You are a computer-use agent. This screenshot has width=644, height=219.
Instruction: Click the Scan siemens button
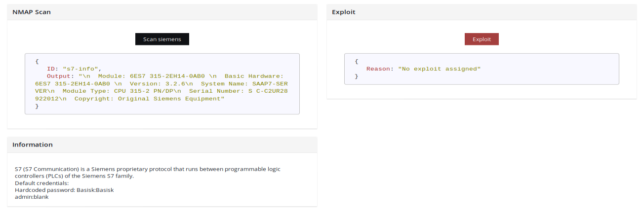point(162,39)
